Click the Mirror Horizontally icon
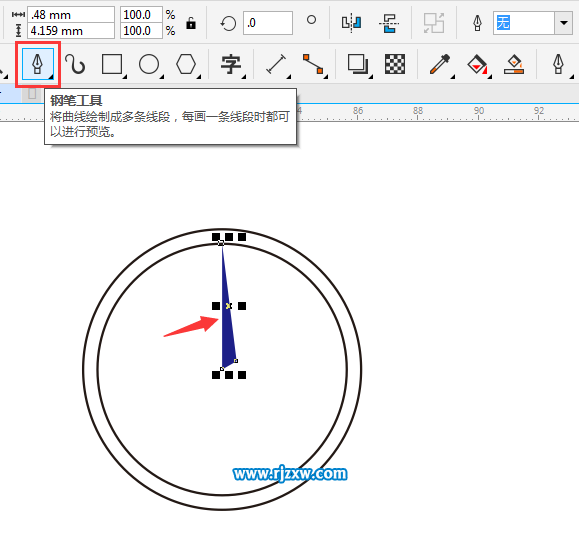Screen dimensions: 579x554 [x=351, y=23]
